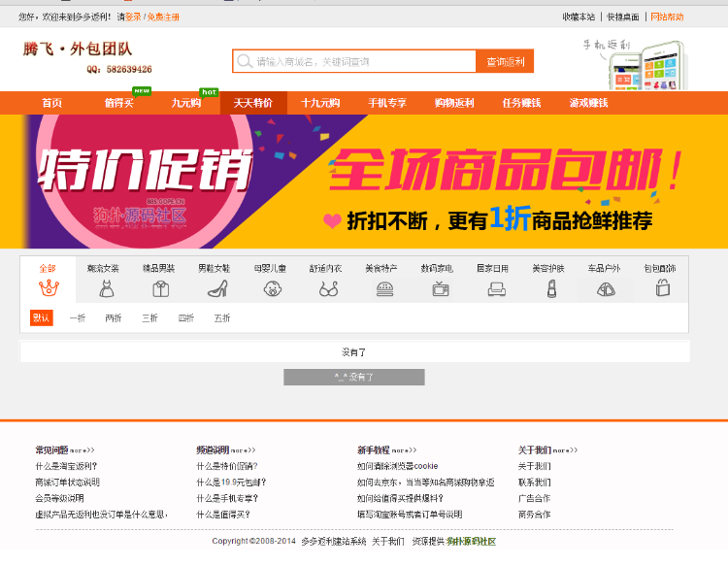728x566 pixels.
Task: Select the 默认 discount filter
Action: click(42, 318)
